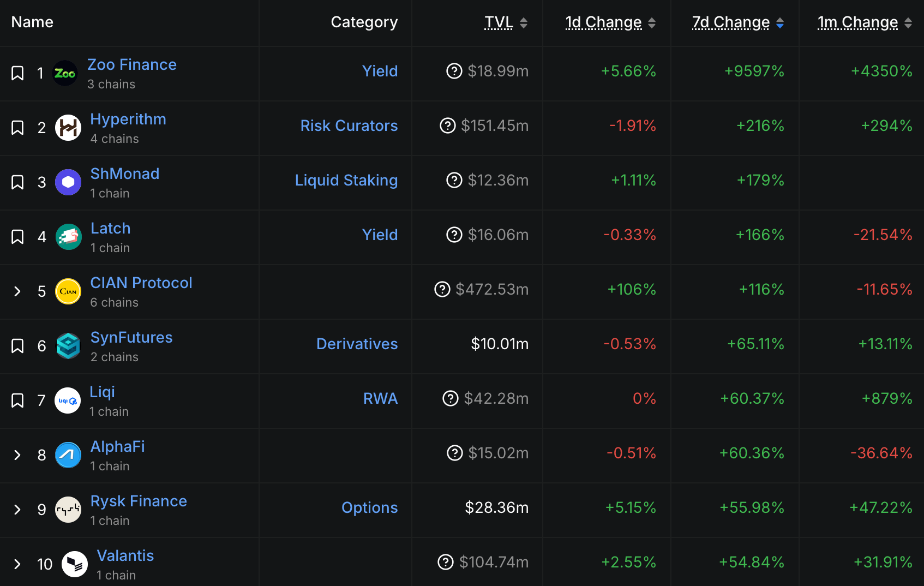Expand AlphaFi child protocols
Image resolution: width=924 pixels, height=586 pixels.
pyautogui.click(x=17, y=455)
